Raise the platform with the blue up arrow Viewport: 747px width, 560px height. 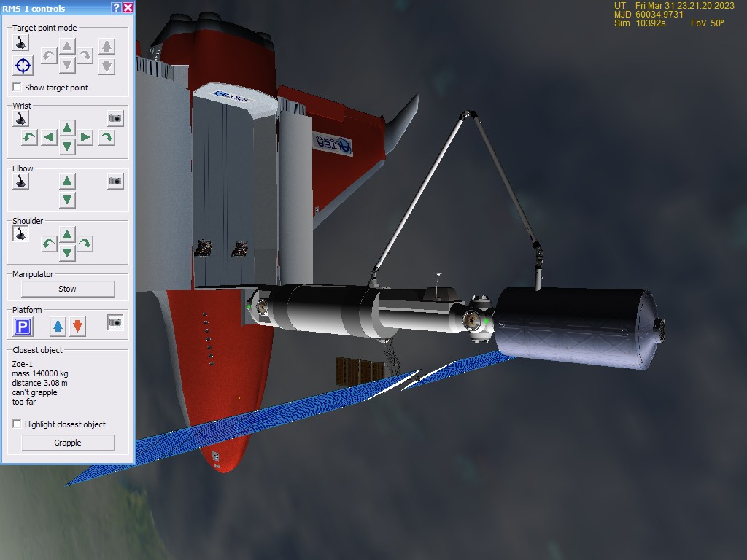coord(58,326)
